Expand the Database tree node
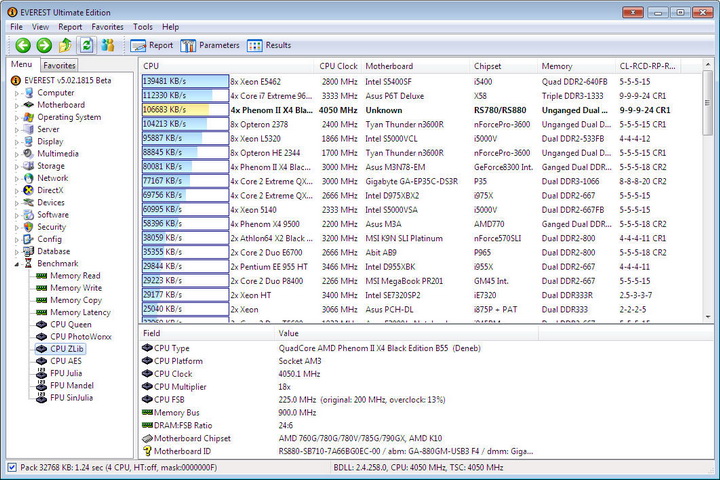 17,252
